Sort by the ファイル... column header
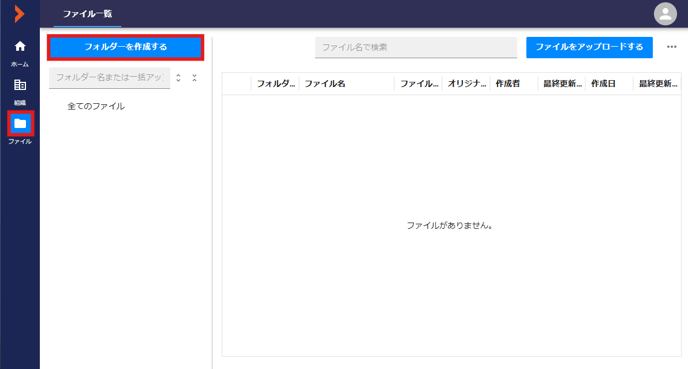This screenshot has width=688, height=369. coord(419,84)
